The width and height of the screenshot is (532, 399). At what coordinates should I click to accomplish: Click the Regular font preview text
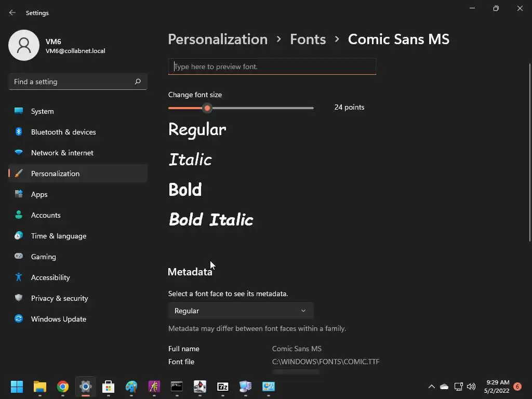[x=197, y=129]
